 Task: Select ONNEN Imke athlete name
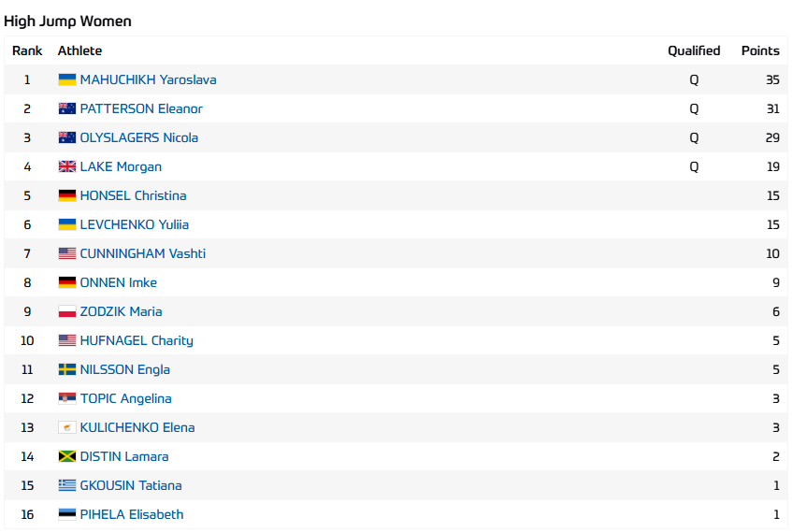tap(118, 283)
